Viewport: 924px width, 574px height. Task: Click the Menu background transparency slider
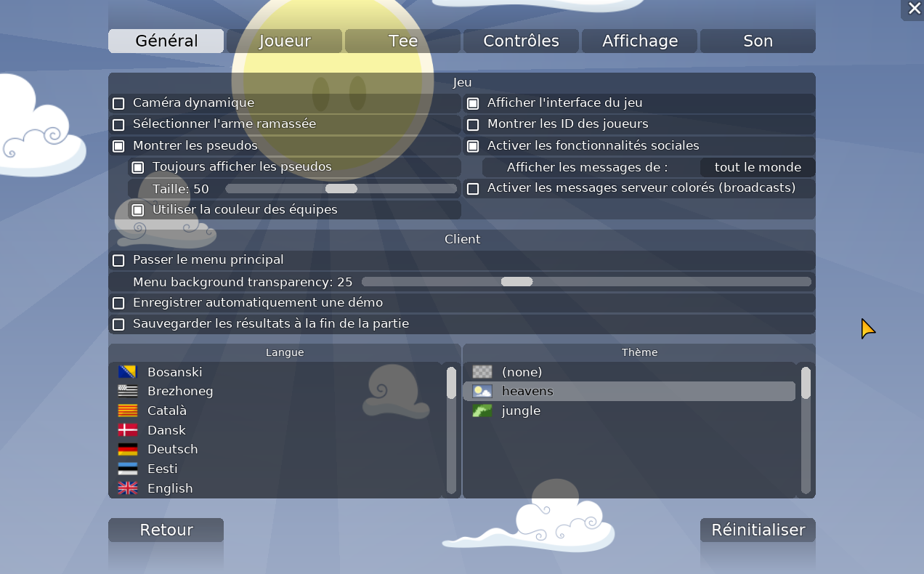point(585,282)
